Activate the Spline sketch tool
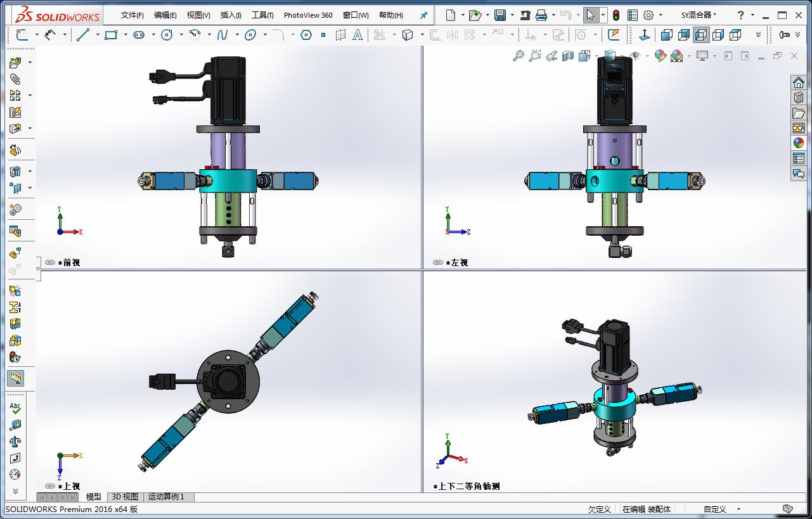The width and height of the screenshot is (812, 519). pos(222,35)
